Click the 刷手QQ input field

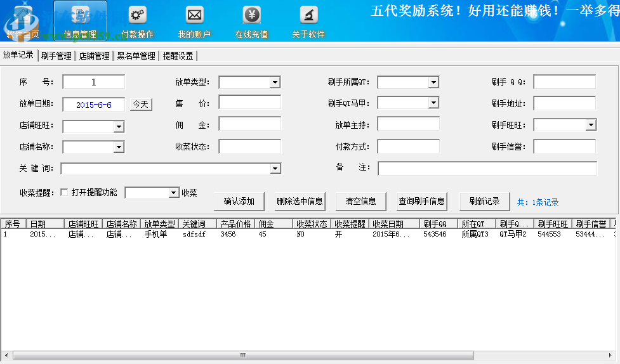pyautogui.click(x=564, y=82)
